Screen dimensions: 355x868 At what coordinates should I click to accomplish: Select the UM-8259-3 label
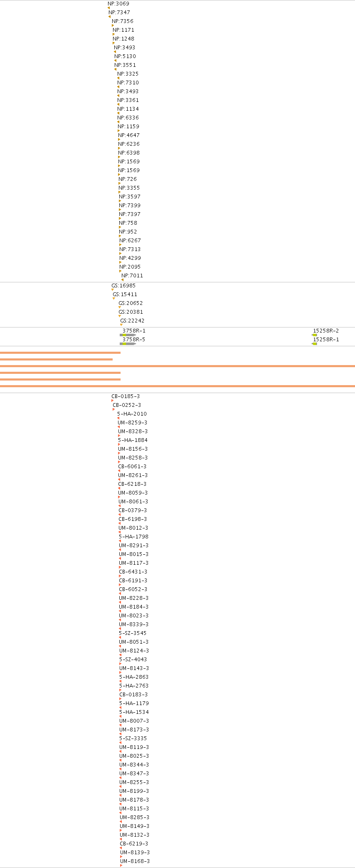[x=132, y=423]
